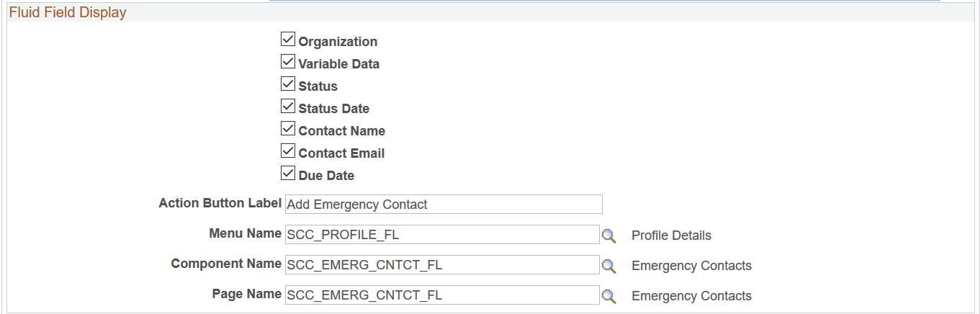Image resolution: width=980 pixels, height=314 pixels.
Task: Click the Emergency Contacts text beside Component Name
Action: point(691,266)
